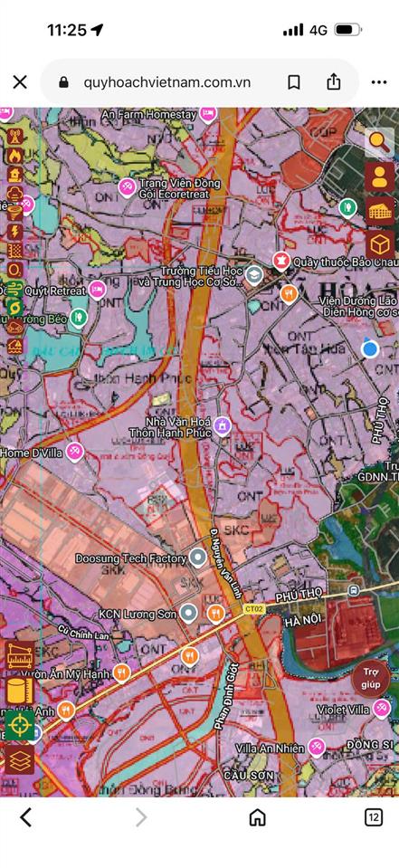Select the Home D'Villa pin

click(74, 452)
